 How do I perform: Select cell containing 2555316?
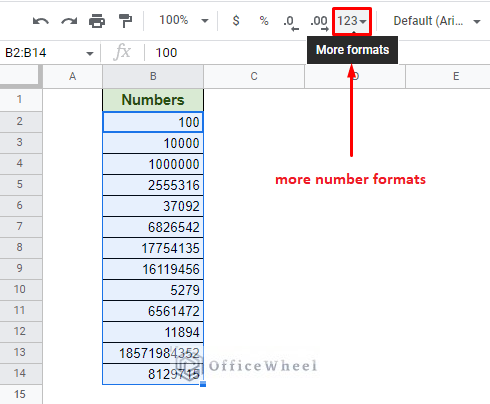coord(153,185)
